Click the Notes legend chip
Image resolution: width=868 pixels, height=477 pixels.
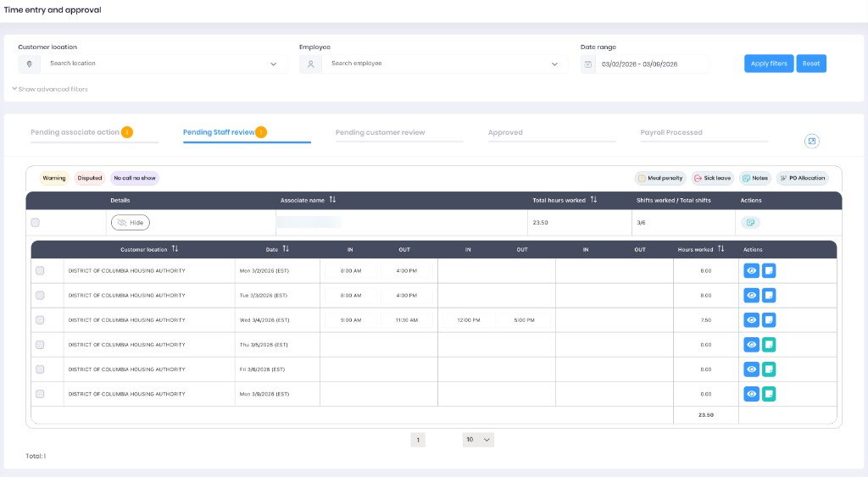(755, 178)
